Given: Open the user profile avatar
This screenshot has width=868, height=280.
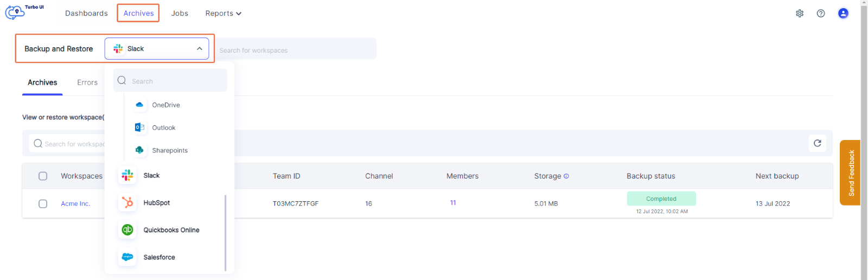Looking at the screenshot, I should click(x=843, y=14).
